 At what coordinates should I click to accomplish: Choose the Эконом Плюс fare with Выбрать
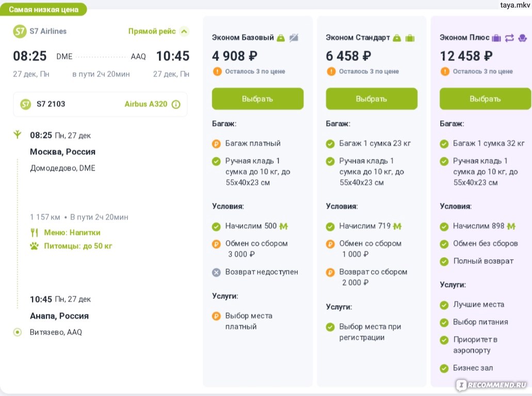point(485,99)
